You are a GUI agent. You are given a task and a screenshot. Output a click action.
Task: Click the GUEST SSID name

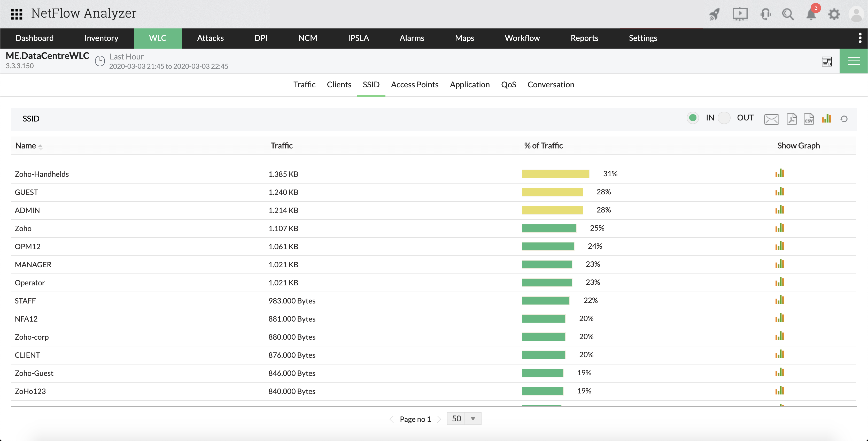coord(26,192)
